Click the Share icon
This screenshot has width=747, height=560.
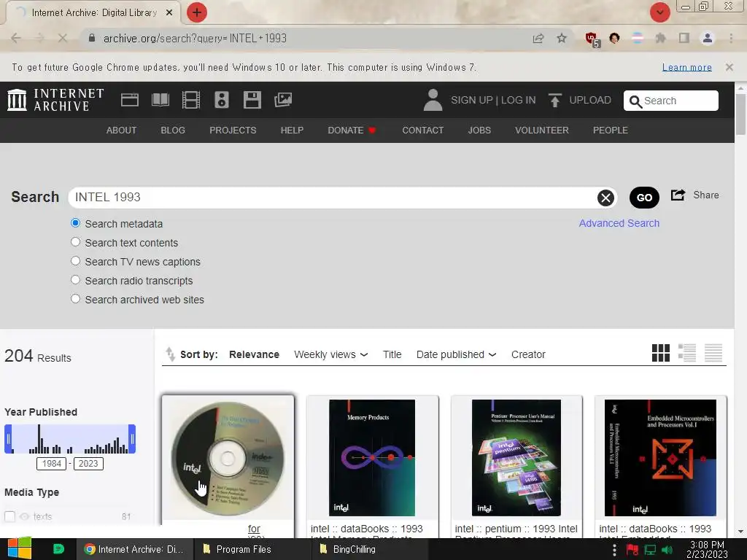point(678,195)
